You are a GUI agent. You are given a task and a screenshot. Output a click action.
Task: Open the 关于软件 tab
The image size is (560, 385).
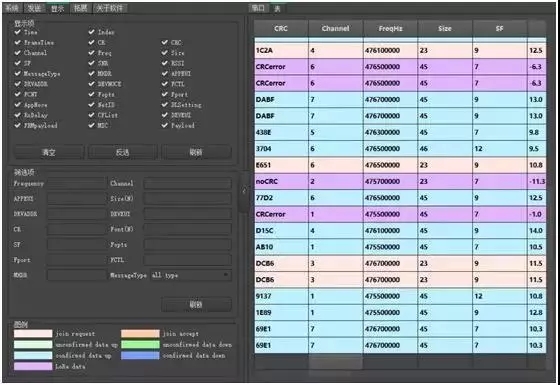pyautogui.click(x=110, y=8)
